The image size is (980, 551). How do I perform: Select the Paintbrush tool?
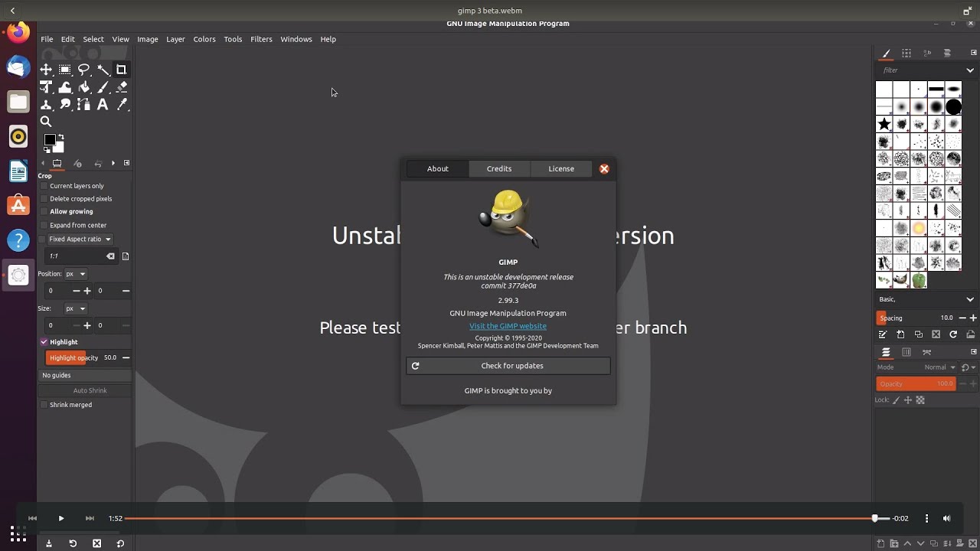coord(103,87)
